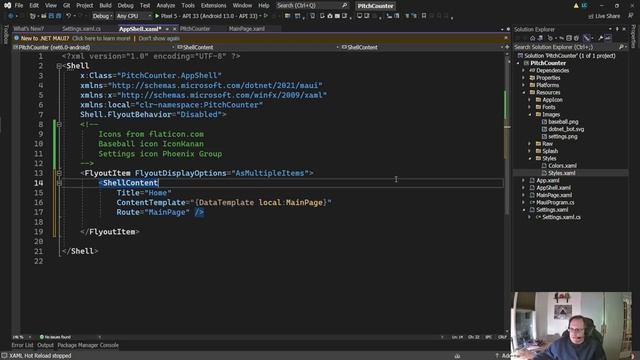Click the Start Without Debugging outline arrow

click(x=266, y=16)
